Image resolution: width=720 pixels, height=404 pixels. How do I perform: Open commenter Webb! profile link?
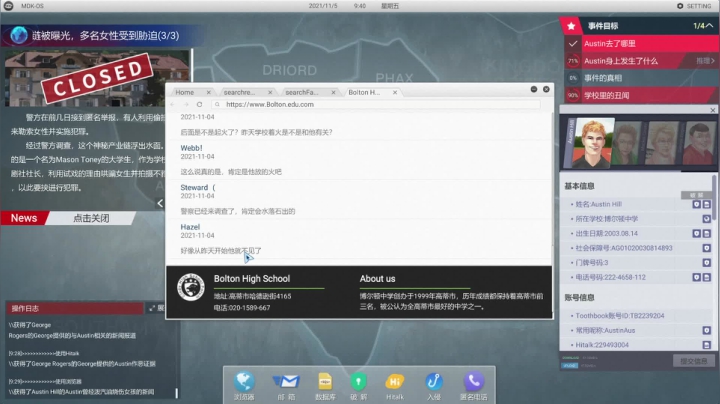[x=191, y=148]
